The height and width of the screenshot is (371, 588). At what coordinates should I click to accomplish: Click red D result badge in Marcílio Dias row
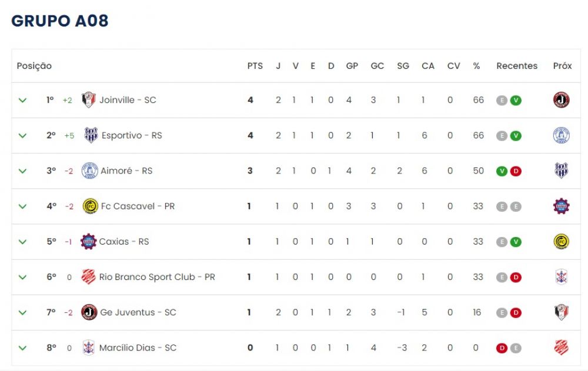point(502,349)
